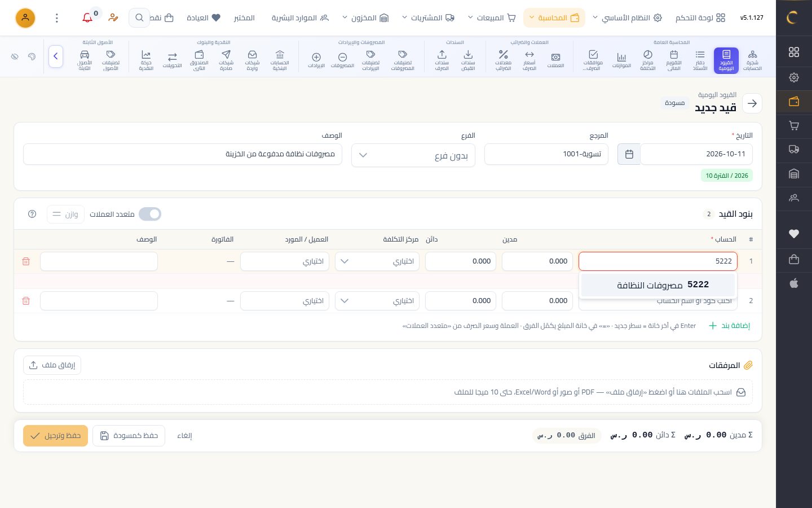Screen dimensions: 812x508
Task: Click حفظ كمسودة (save as draft) button
Action: click(x=129, y=436)
